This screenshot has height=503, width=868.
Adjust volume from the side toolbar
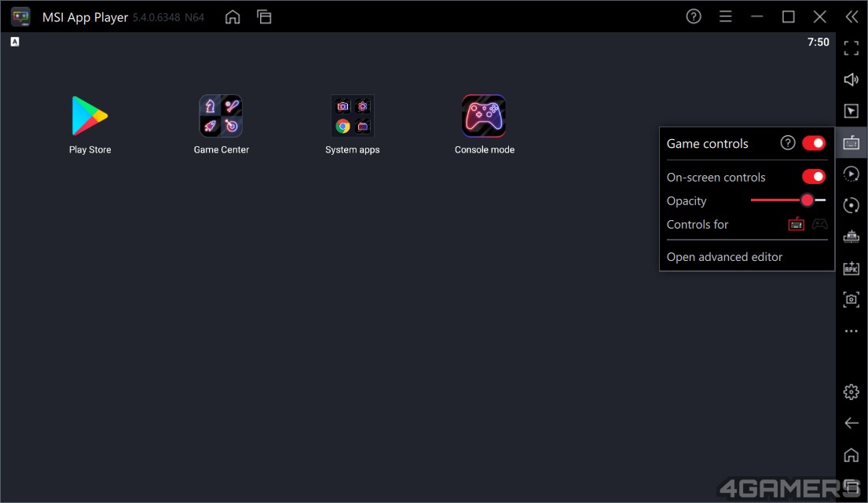point(852,79)
